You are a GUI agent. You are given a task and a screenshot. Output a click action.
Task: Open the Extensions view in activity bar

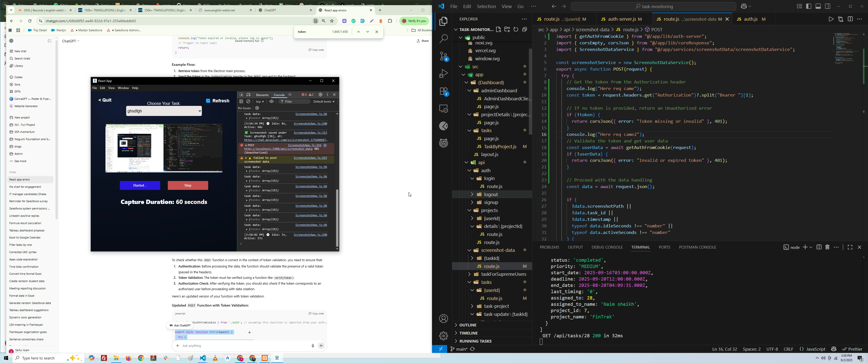(x=444, y=91)
